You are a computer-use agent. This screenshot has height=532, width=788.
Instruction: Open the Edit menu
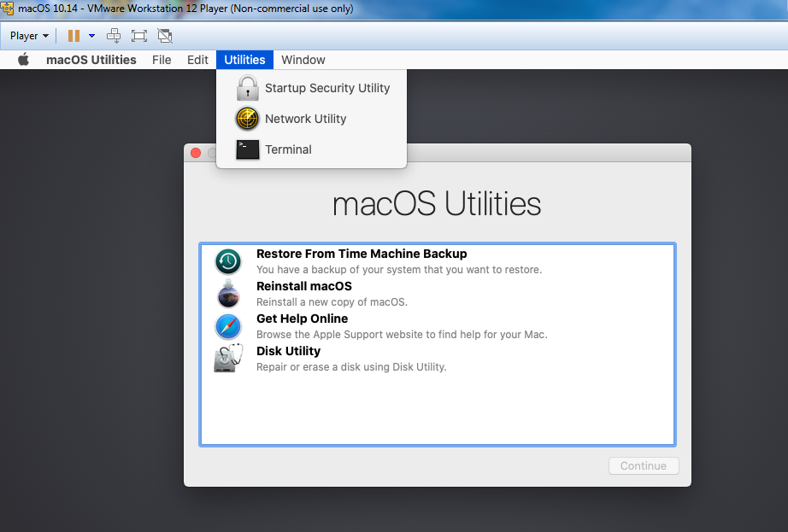point(197,60)
